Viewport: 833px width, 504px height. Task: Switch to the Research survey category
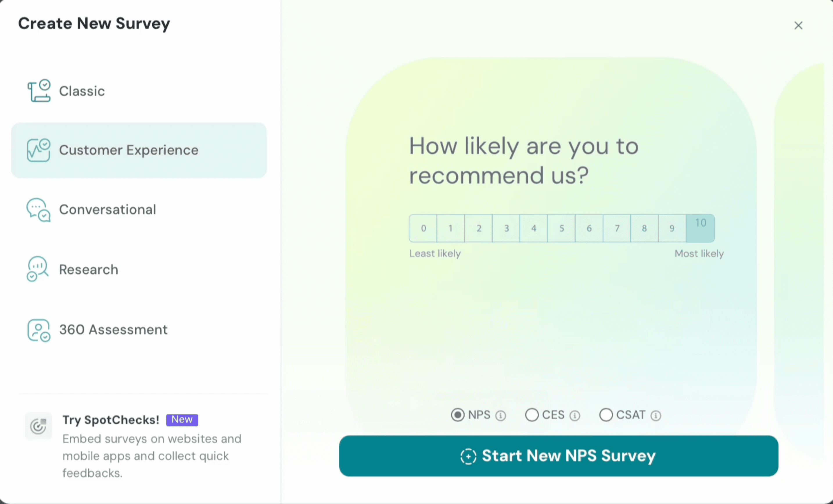tap(88, 269)
